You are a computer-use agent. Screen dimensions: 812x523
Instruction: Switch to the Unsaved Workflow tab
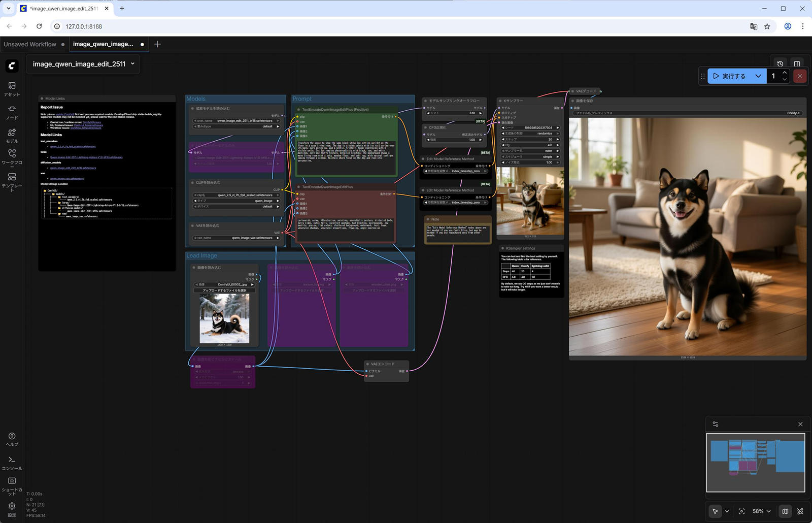[x=30, y=44]
